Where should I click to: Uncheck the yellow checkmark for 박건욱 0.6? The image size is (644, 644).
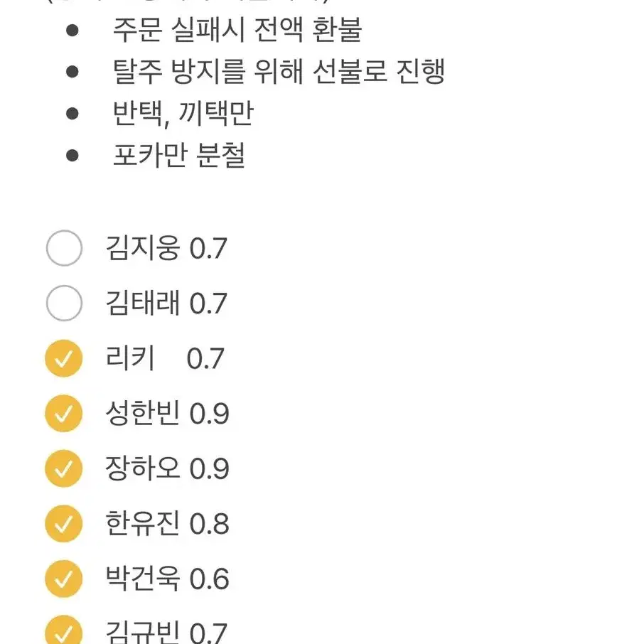point(64,579)
